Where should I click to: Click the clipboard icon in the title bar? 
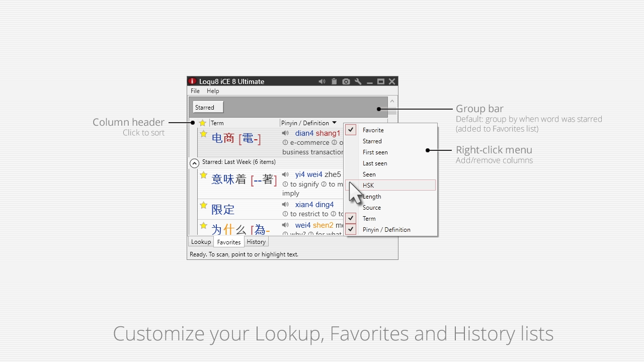point(334,81)
